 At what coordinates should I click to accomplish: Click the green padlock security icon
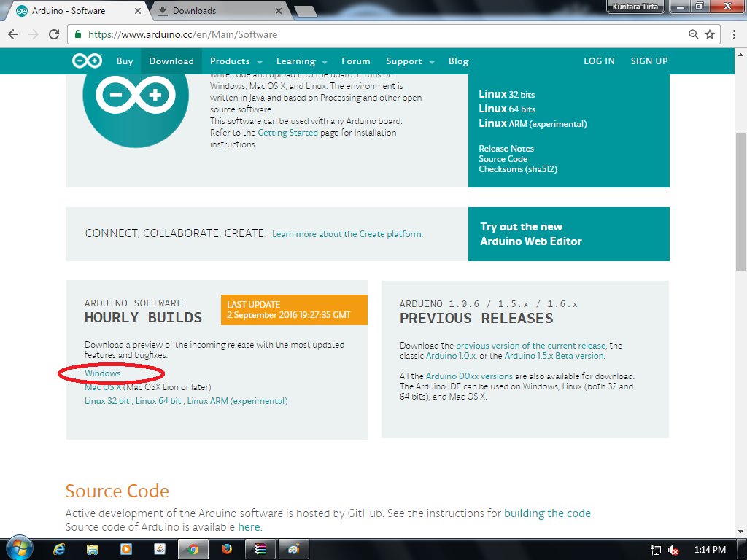point(78,34)
